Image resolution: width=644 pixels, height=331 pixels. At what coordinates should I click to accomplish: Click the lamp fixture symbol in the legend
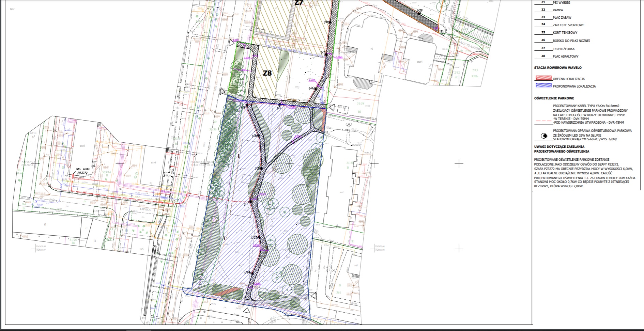pos(545,136)
